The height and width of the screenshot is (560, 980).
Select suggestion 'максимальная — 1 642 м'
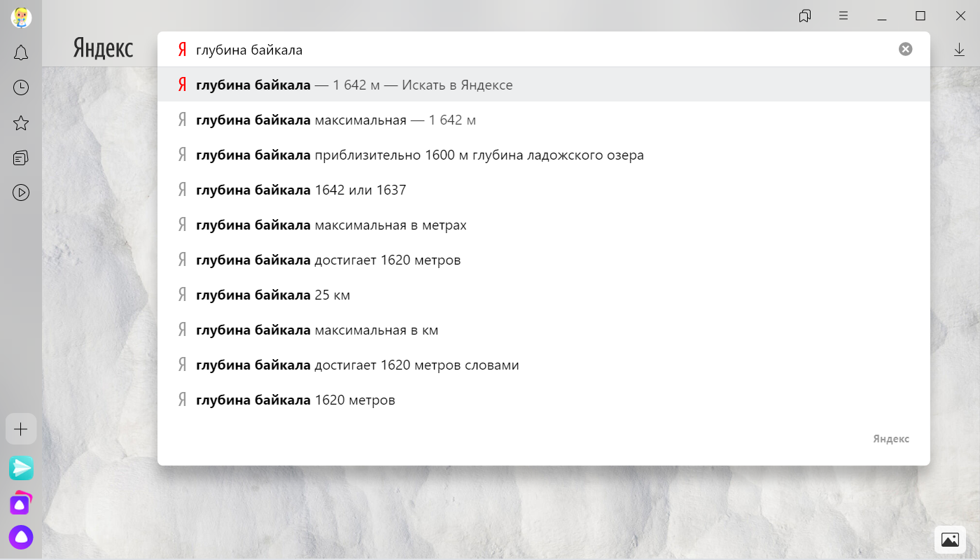pyautogui.click(x=544, y=120)
